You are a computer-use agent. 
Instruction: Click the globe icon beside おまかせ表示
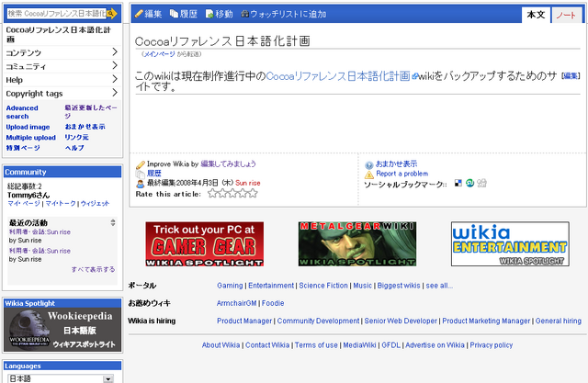click(x=369, y=165)
